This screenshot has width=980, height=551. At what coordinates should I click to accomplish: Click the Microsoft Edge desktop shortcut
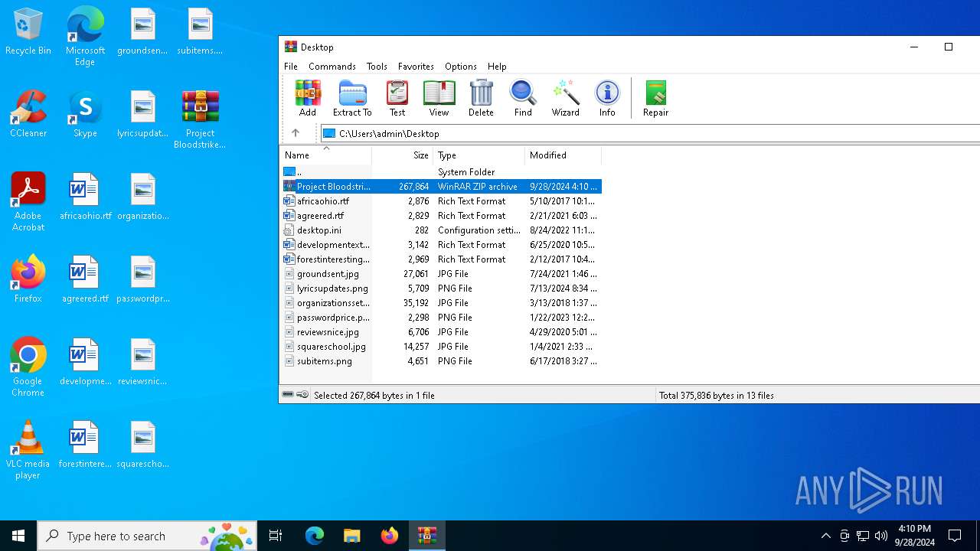(85, 37)
